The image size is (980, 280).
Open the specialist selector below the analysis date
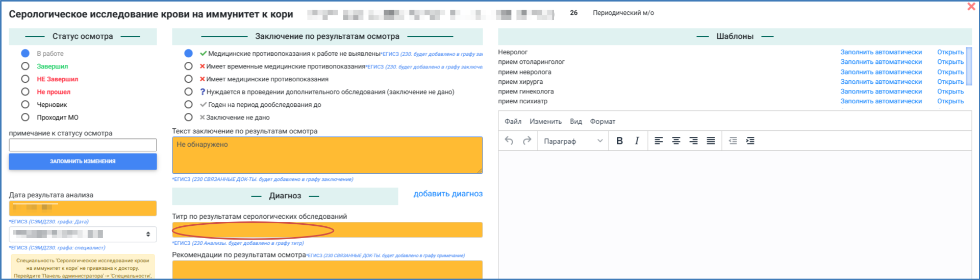click(x=83, y=234)
